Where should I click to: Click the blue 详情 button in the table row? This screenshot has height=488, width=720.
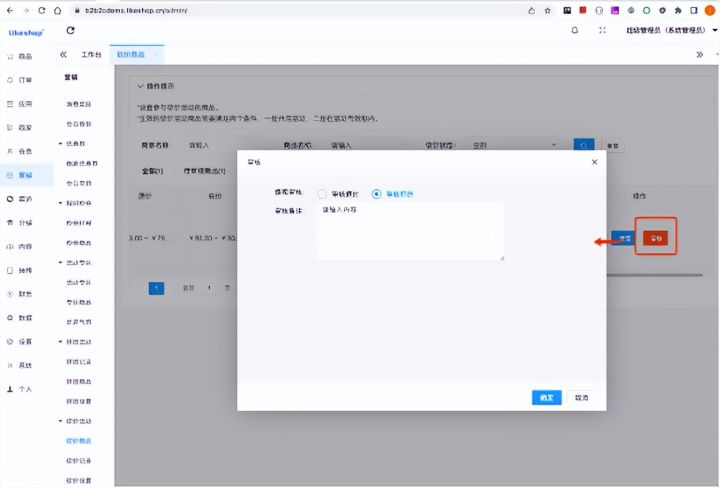click(623, 238)
